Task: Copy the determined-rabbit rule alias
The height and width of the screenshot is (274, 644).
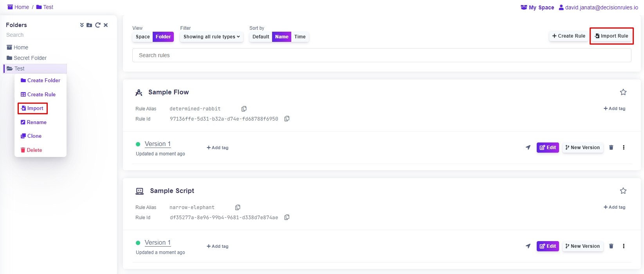Action: [x=244, y=109]
